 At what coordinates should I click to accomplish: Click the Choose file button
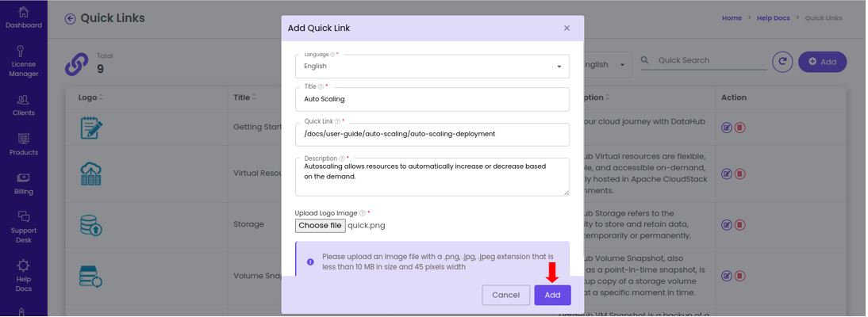320,226
